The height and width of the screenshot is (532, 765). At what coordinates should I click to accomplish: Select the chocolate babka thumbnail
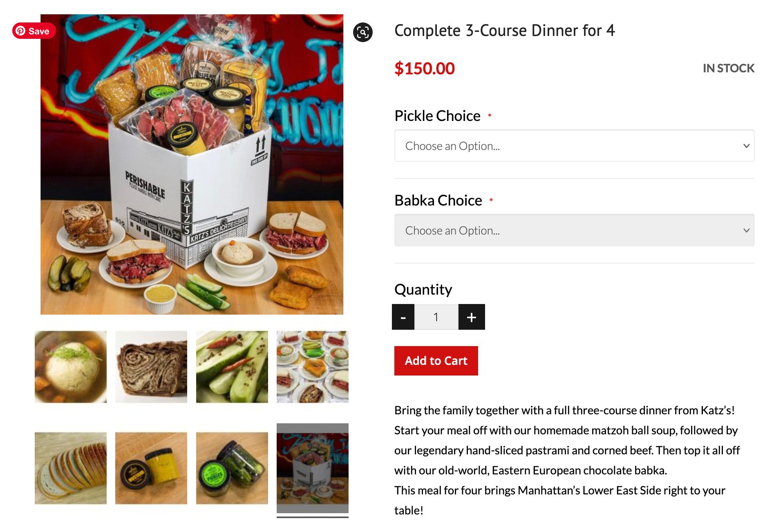click(x=151, y=367)
